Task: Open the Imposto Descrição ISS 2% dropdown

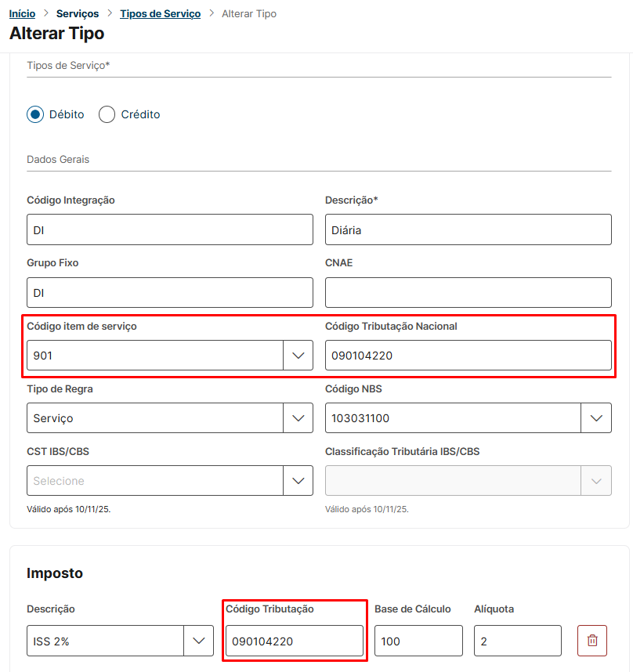Action: click(198, 641)
